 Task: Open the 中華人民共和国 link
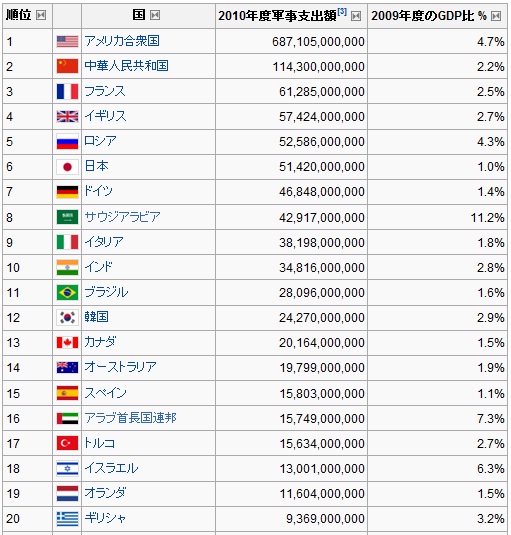126,66
